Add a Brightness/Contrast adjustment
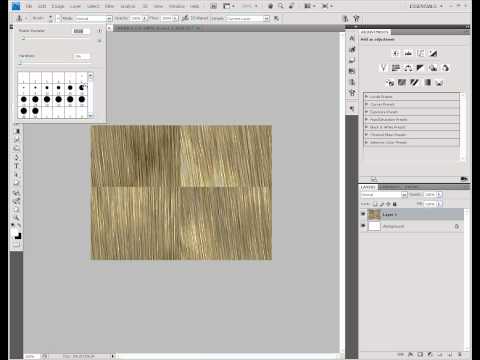Screen dimensions: 480x360 [396, 53]
